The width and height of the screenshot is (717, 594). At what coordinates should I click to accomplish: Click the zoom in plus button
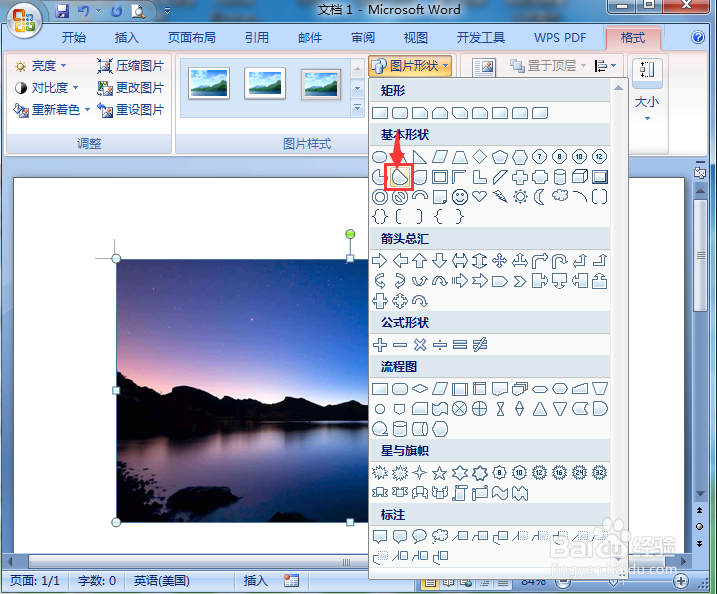click(681, 581)
